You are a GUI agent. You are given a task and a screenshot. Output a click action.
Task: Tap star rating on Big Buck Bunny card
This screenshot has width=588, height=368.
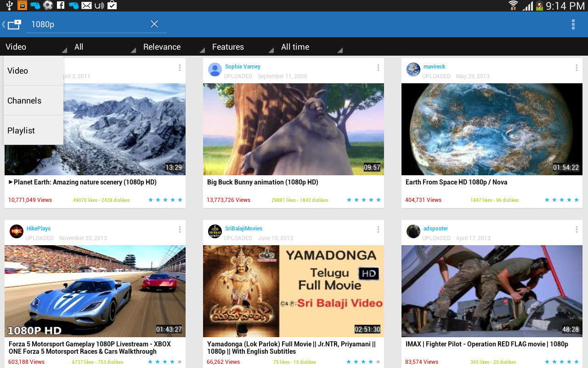(364, 200)
